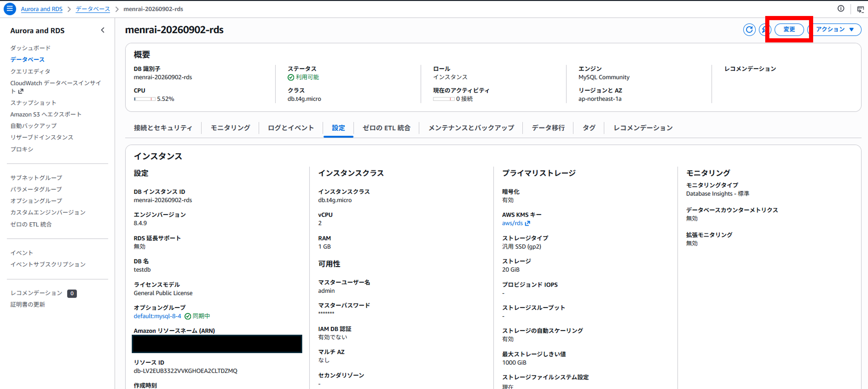Open クエリエディタ in sidebar
Screen dimensions: 868x389
[x=30, y=71]
